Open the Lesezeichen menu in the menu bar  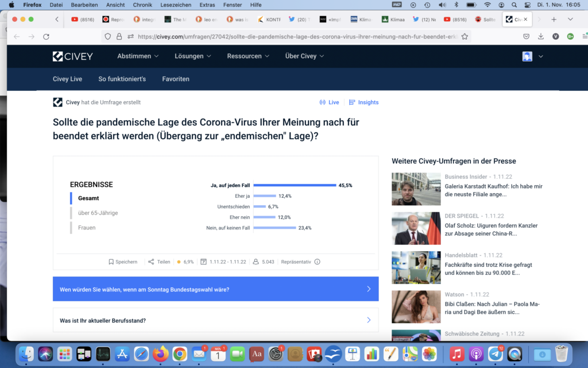176,5
